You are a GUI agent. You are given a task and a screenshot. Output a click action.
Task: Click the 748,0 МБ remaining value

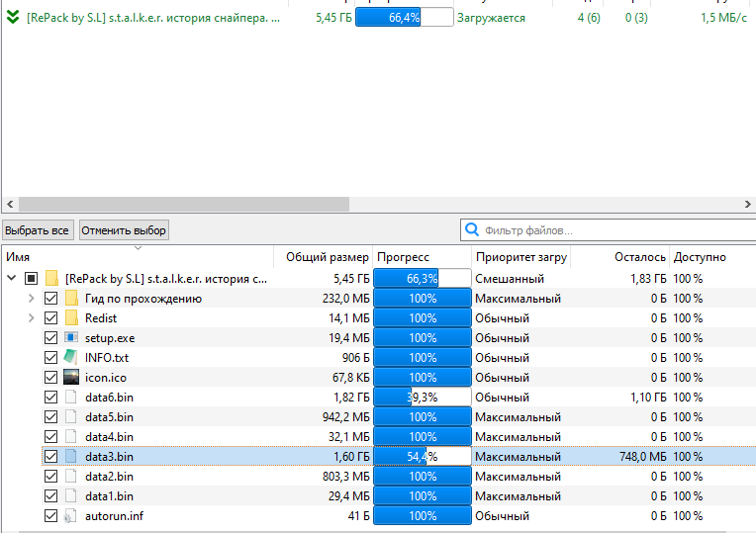point(642,457)
